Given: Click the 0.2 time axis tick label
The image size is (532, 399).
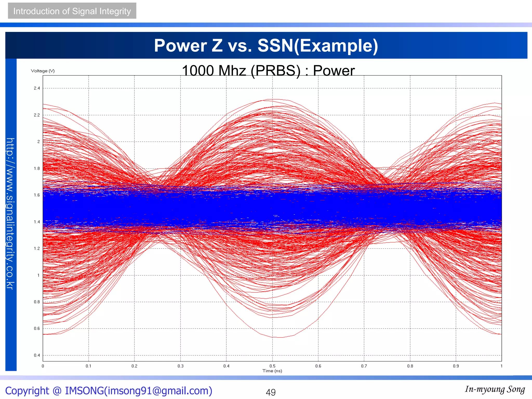Looking at the screenshot, I should click(134, 366).
